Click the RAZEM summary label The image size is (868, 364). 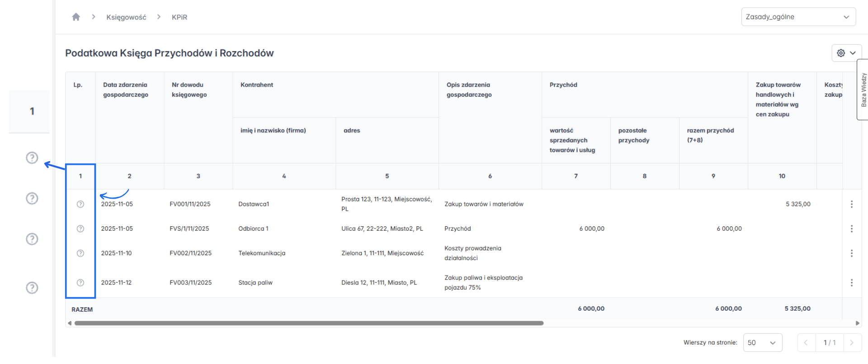82,309
